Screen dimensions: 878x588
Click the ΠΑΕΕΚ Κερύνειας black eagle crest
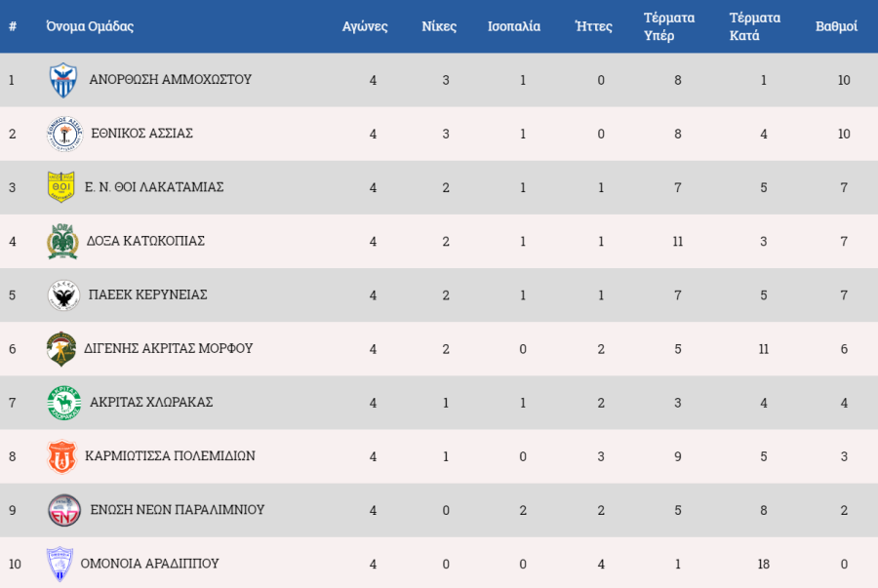click(x=63, y=294)
